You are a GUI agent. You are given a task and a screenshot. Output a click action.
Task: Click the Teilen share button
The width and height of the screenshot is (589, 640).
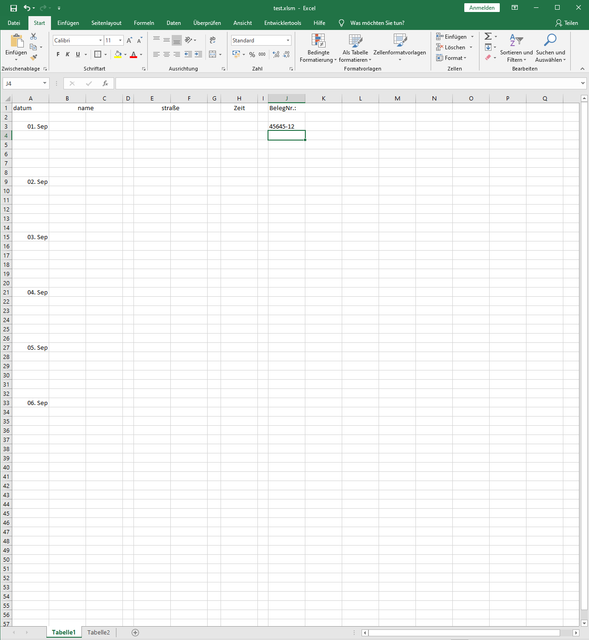[x=567, y=23]
